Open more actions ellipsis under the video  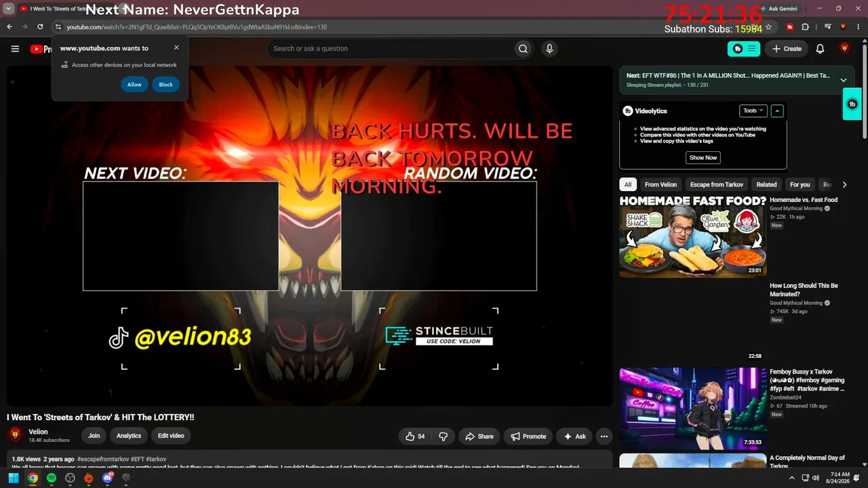604,436
